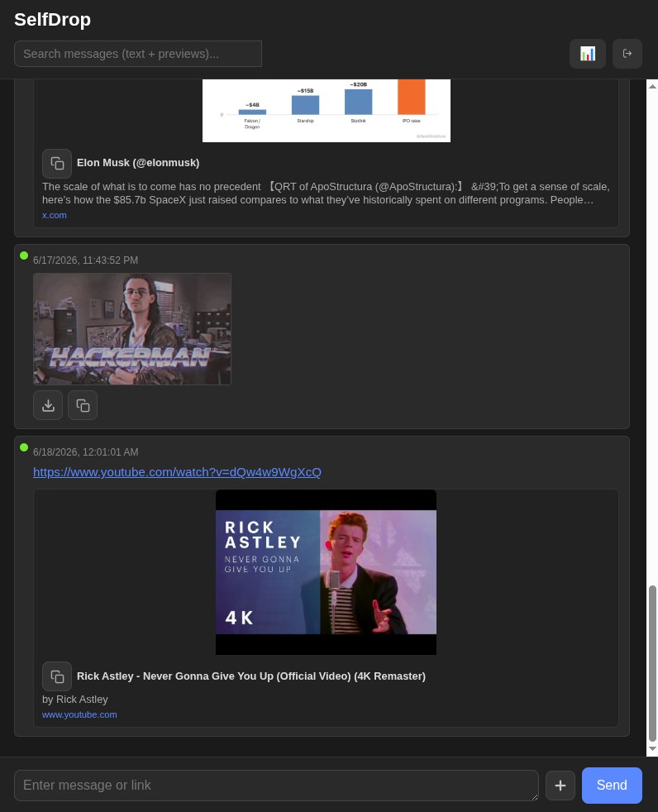Click the green status dot on Hackerman message
This screenshot has width=658, height=812.
pos(24,256)
